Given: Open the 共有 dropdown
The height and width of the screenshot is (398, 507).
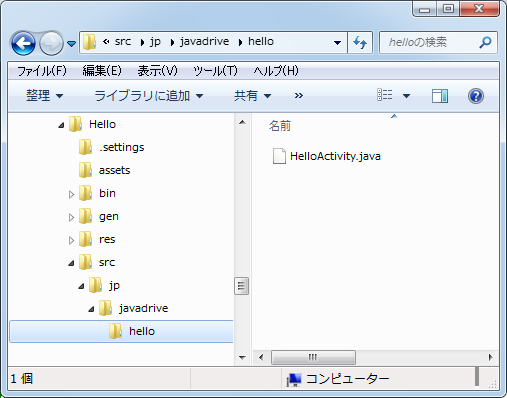Looking at the screenshot, I should pos(252,96).
